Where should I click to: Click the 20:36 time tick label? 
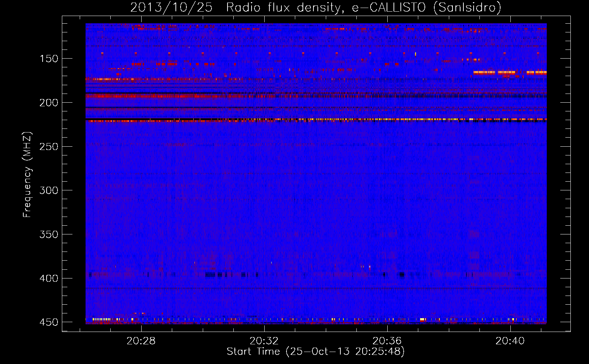[x=387, y=341]
